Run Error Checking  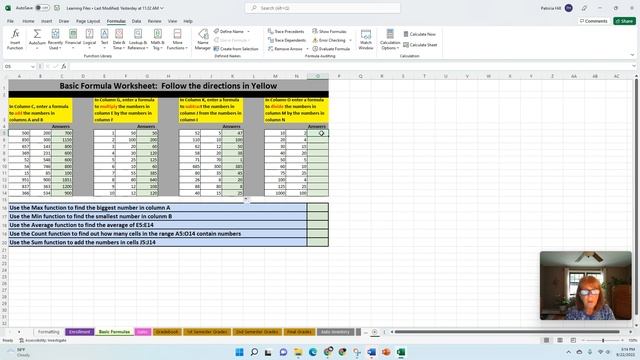click(329, 40)
